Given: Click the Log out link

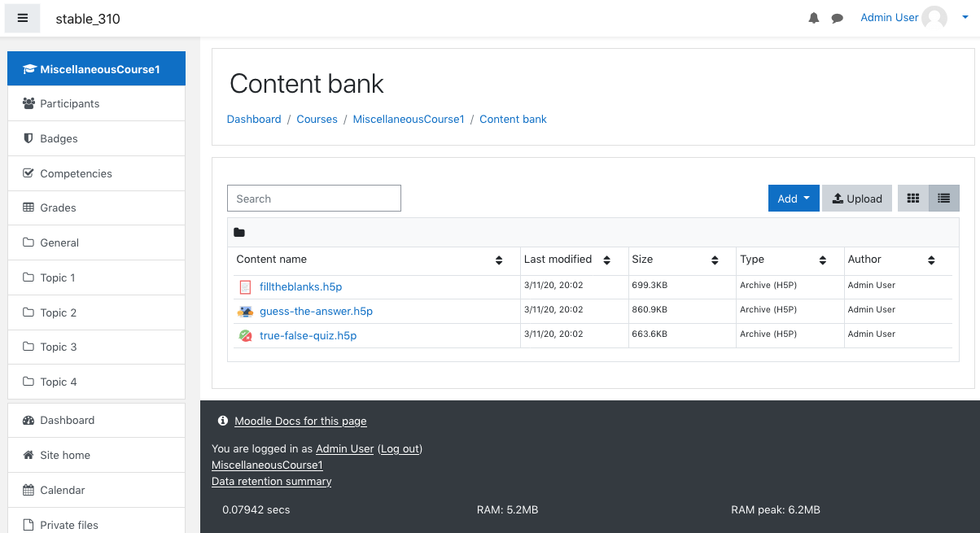Looking at the screenshot, I should tap(400, 448).
